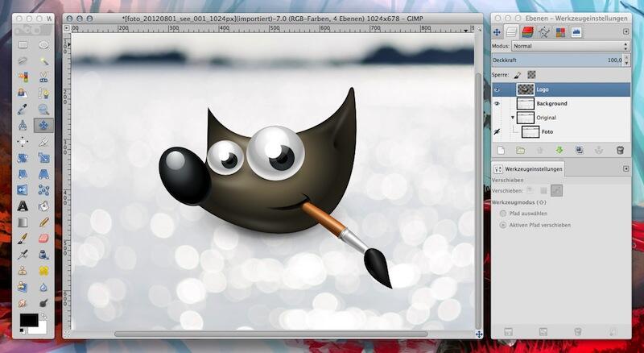Select the Rectangle Select tool
Viewport: 644px width, 353px height.
pos(23,45)
